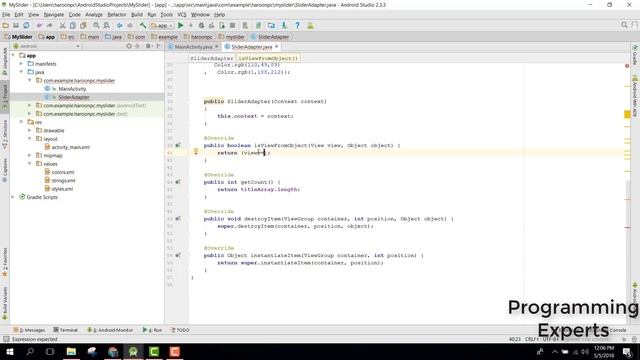Click the override gutter icon beside getCount
Screen dimensions: 640x360
[x=178, y=182]
